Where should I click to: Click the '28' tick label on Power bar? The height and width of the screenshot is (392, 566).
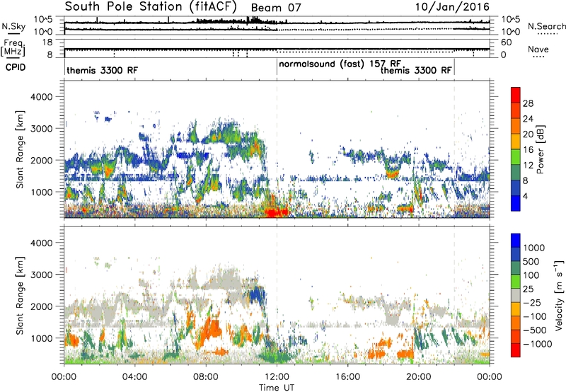point(528,103)
